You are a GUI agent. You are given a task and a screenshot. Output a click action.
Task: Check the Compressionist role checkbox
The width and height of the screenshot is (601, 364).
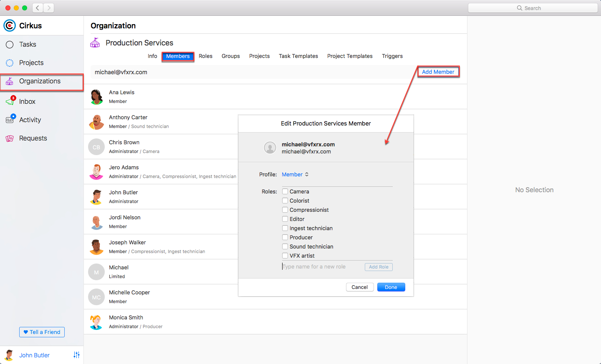tap(285, 210)
